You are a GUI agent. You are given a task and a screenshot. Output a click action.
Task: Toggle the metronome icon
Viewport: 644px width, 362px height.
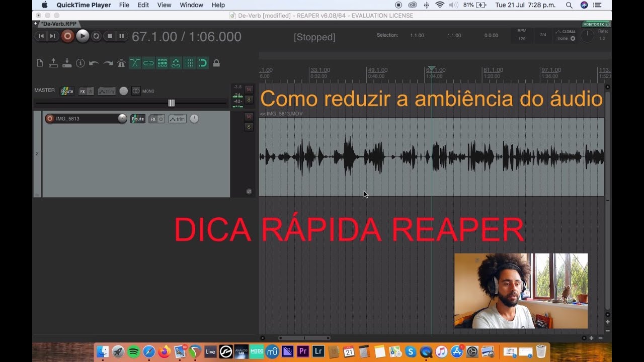click(121, 63)
